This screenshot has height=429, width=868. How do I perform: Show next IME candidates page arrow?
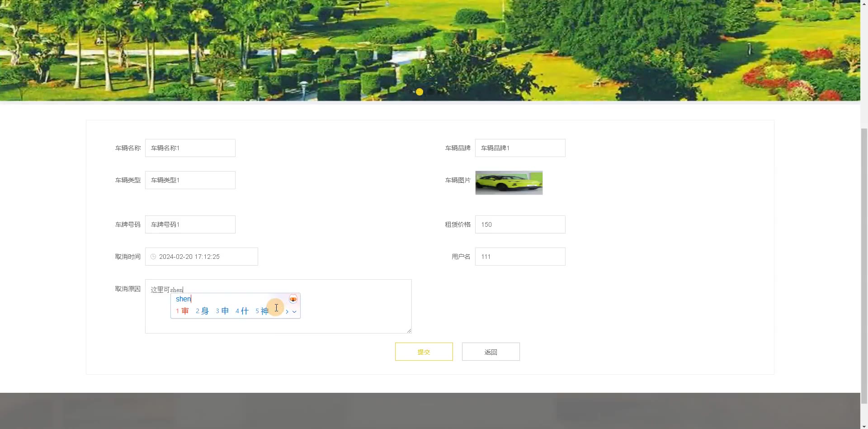287,311
